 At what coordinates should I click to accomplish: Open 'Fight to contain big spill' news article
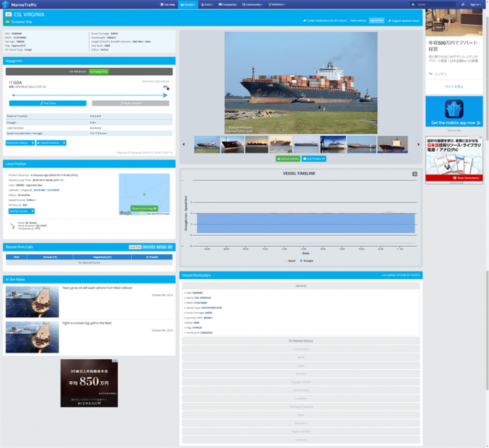[87, 323]
